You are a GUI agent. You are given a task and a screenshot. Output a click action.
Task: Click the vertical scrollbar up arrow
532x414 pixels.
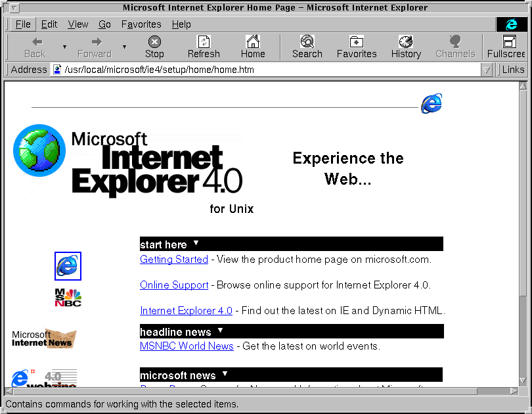point(523,86)
